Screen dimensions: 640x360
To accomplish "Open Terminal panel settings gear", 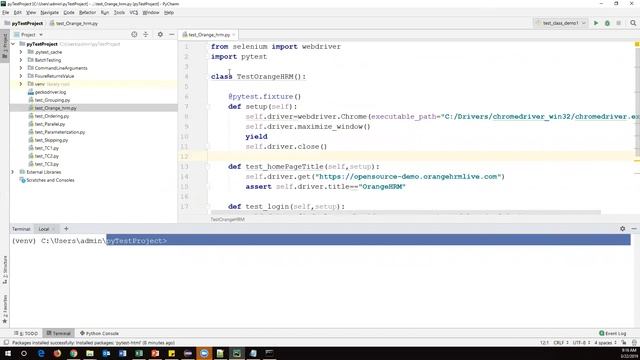I will click(x=622, y=229).
